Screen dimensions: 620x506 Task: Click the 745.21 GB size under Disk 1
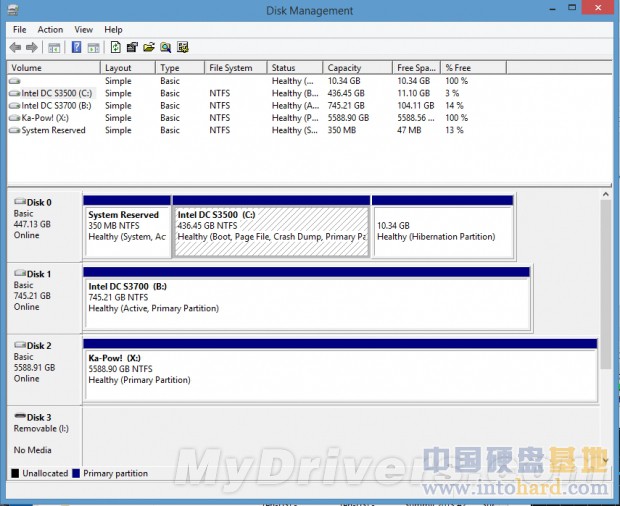[x=32, y=296]
